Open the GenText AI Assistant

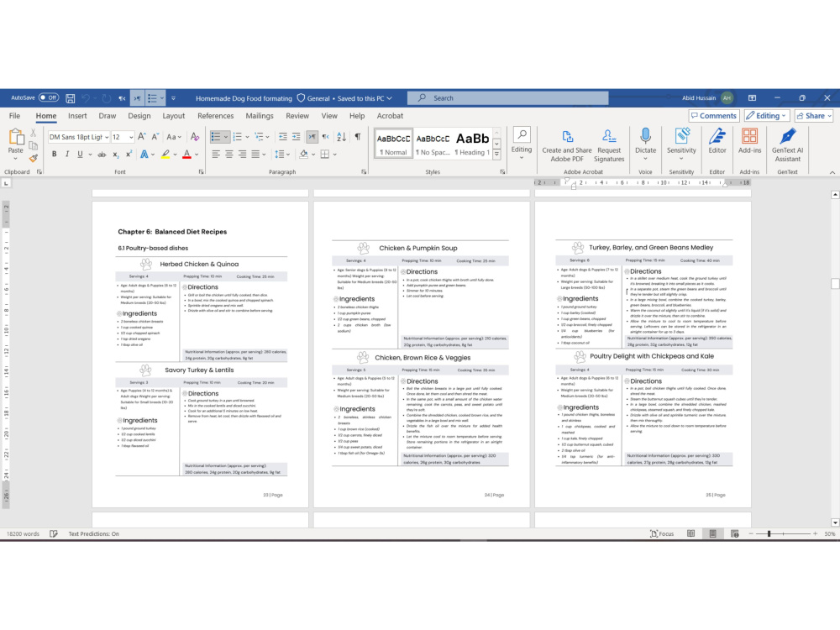tap(787, 145)
